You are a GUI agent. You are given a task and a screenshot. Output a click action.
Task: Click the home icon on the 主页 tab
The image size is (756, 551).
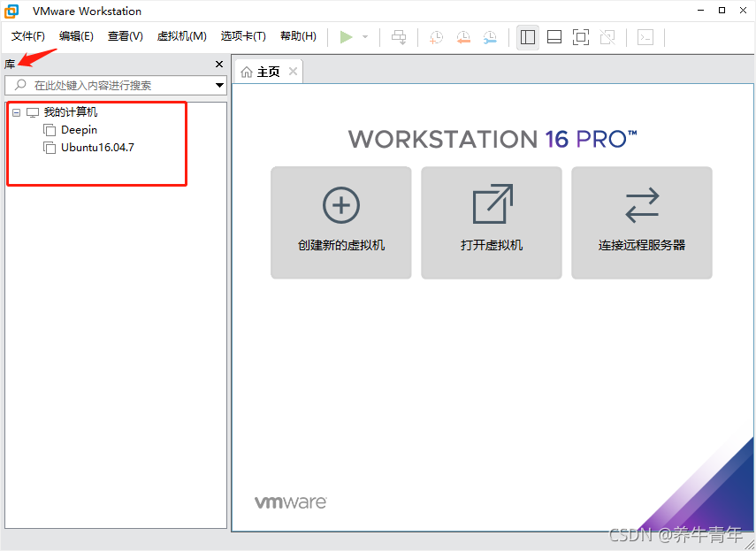click(247, 73)
